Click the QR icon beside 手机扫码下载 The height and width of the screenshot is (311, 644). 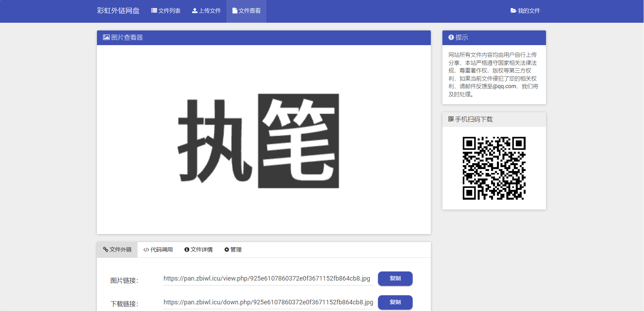point(451,119)
